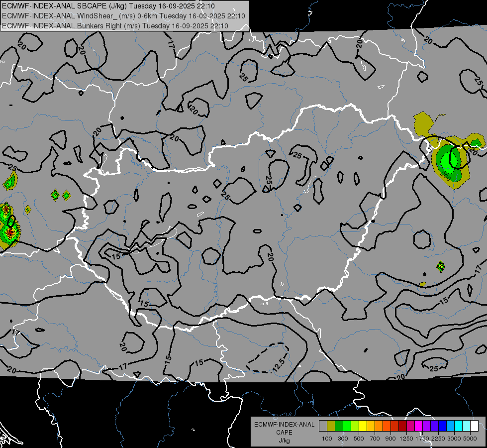Screen dimensions: 487x448
Task: Click the 500 tick label on colorbar
Action: pyautogui.click(x=359, y=439)
